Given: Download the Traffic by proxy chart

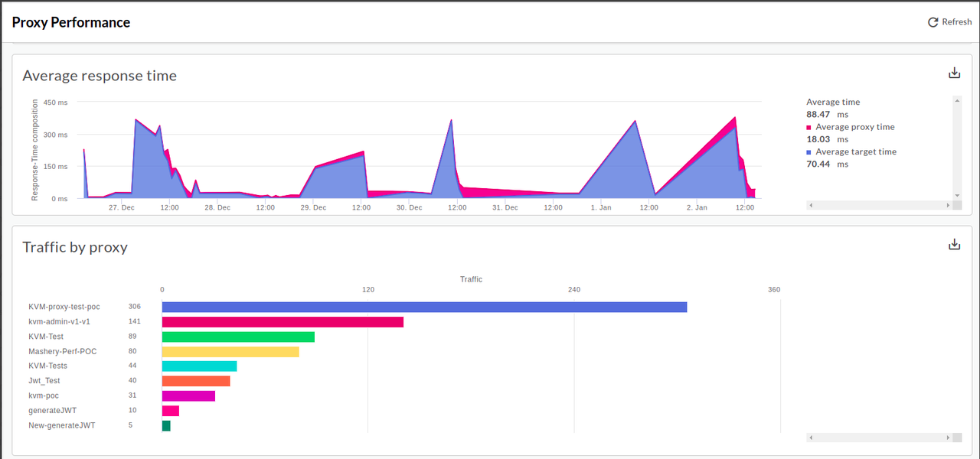Looking at the screenshot, I should (x=954, y=244).
